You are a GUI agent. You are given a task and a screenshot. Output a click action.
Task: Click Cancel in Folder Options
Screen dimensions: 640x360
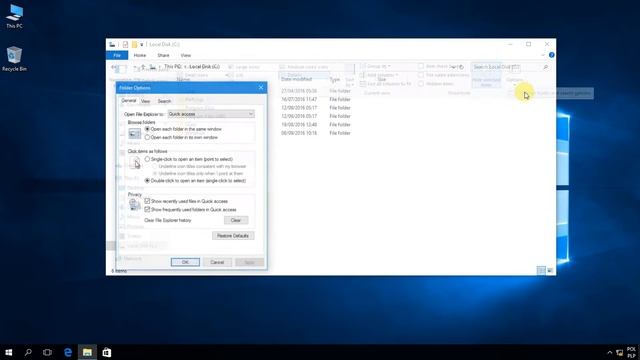coord(217,262)
